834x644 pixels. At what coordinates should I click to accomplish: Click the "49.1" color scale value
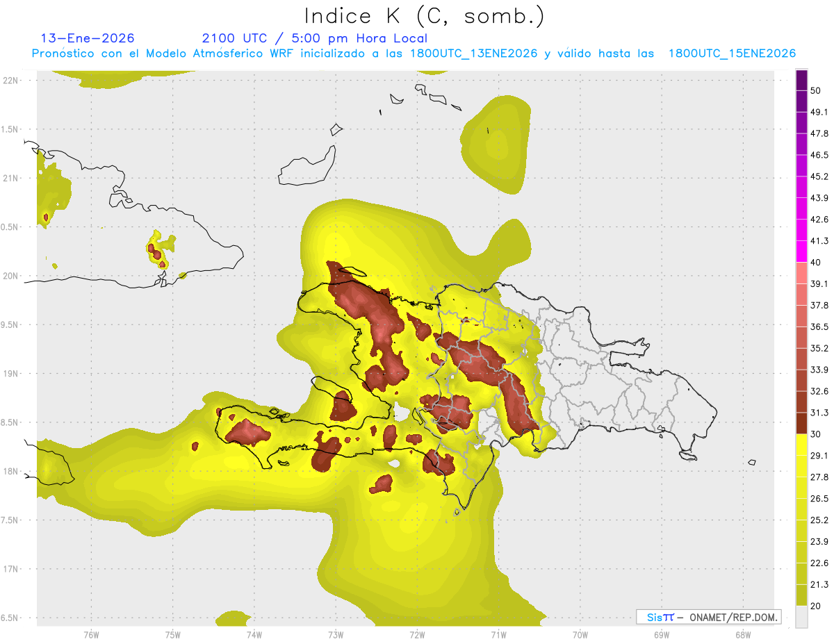pyautogui.click(x=819, y=113)
